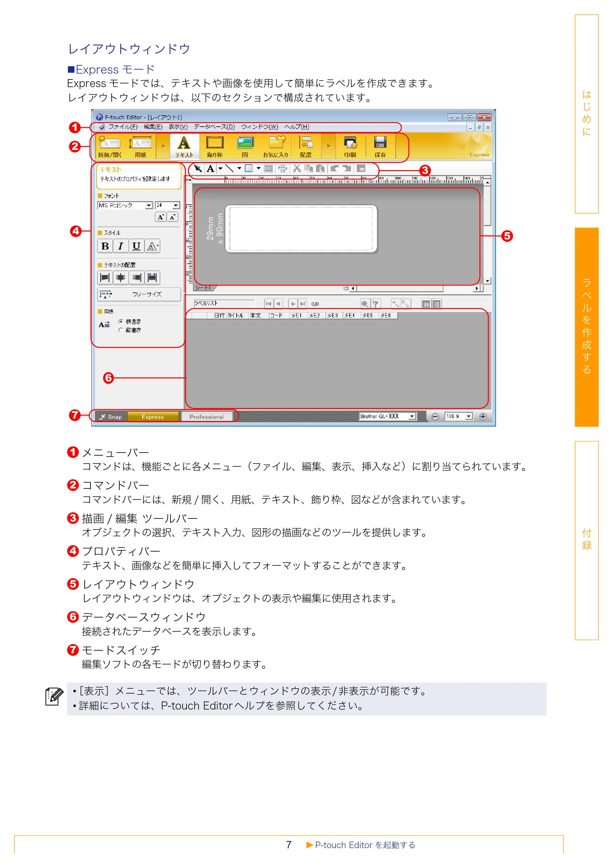The width and height of the screenshot is (613, 868).
Task: Select the 縦書き vertical writing radio button
Action: point(120,330)
